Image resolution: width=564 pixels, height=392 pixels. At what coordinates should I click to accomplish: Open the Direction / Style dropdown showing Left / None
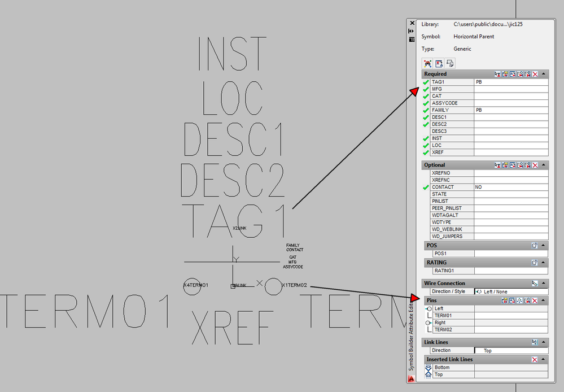click(x=511, y=291)
